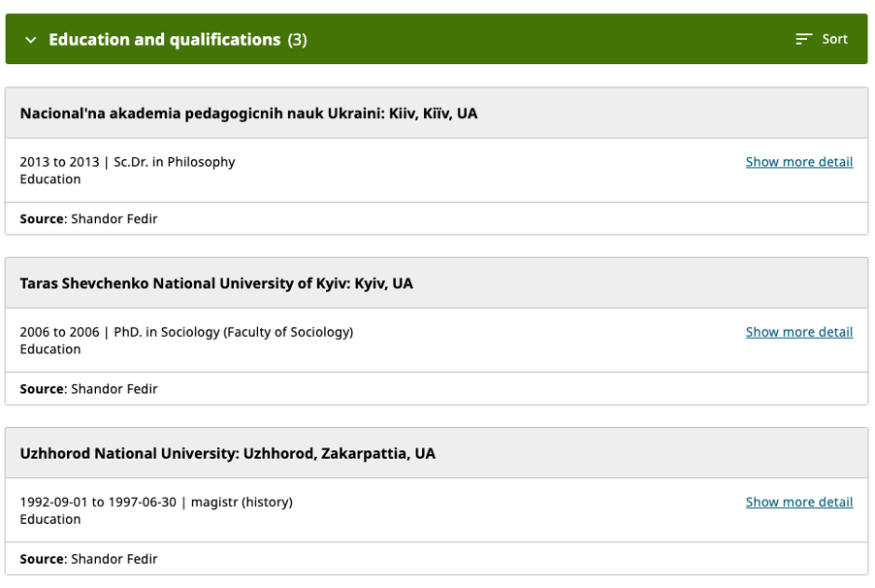Click Education label under PhD. in Sociology
875x588 pixels.
[50, 349]
